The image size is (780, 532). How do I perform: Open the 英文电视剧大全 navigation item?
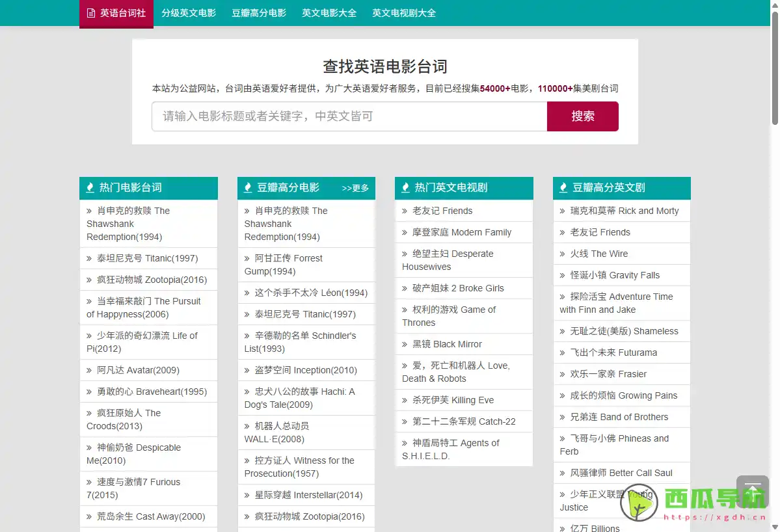pos(403,13)
